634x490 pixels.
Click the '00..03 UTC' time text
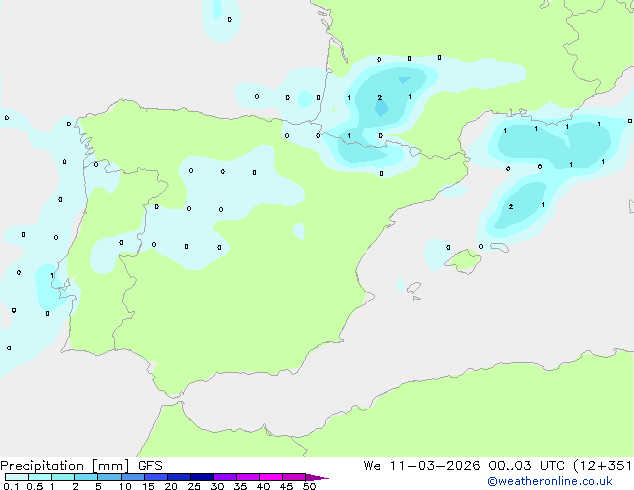click(x=526, y=466)
